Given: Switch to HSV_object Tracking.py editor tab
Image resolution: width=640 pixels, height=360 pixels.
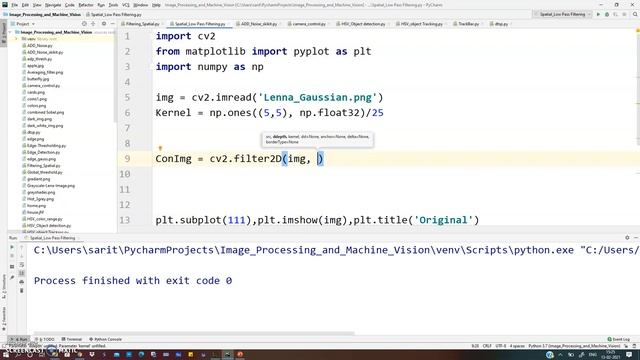Looking at the screenshot, I should 421,24.
